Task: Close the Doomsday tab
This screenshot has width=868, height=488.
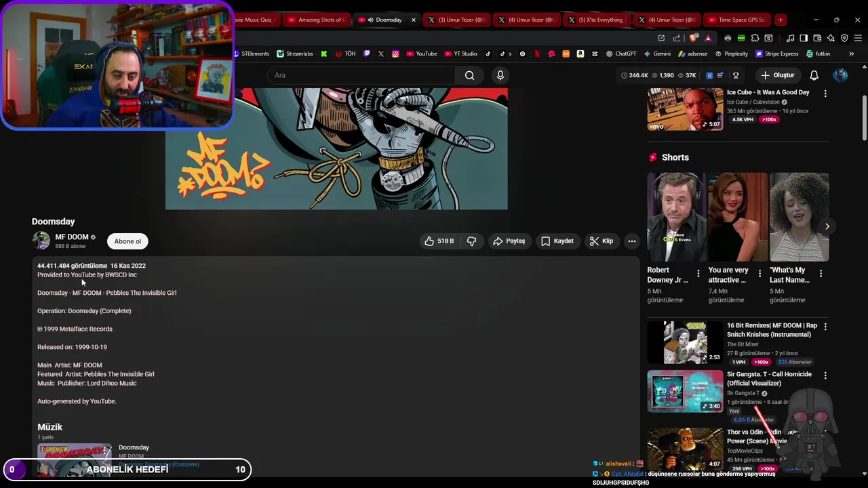Action: [x=414, y=20]
